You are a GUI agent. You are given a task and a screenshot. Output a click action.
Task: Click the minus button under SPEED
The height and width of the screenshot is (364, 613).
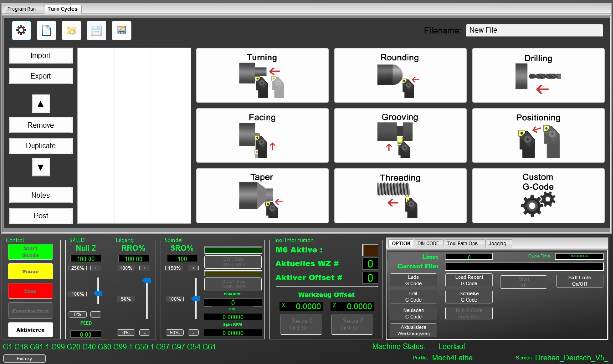pyautogui.click(x=96, y=314)
